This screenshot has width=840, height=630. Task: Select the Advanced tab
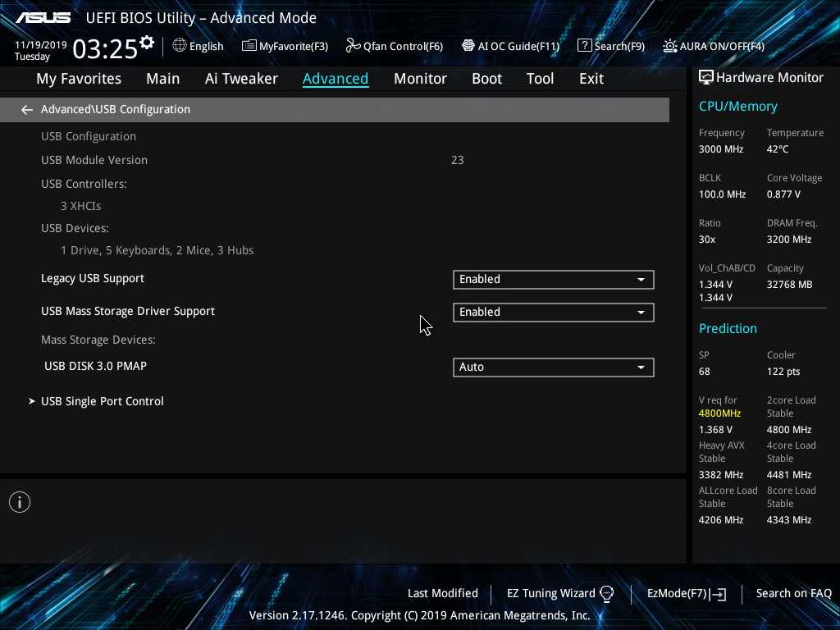click(336, 79)
